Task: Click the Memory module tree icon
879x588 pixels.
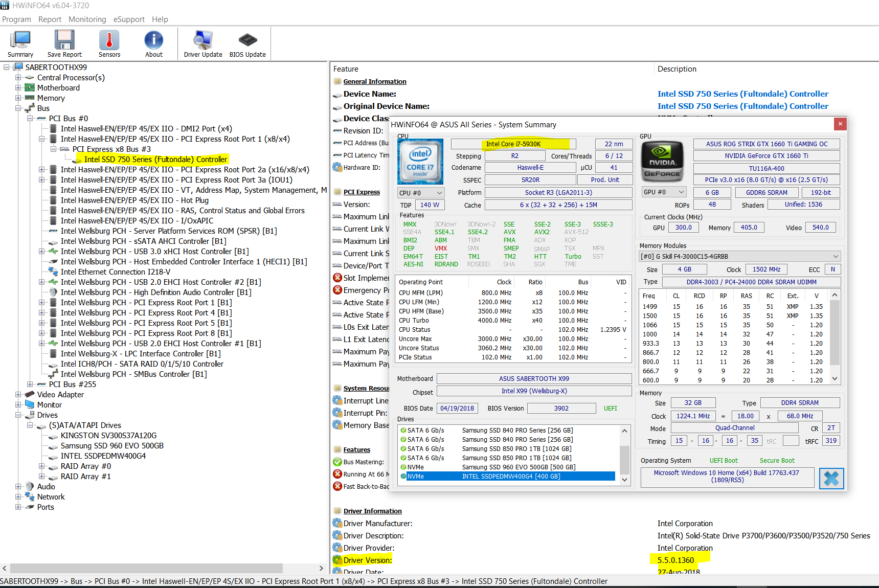Action: click(30, 98)
